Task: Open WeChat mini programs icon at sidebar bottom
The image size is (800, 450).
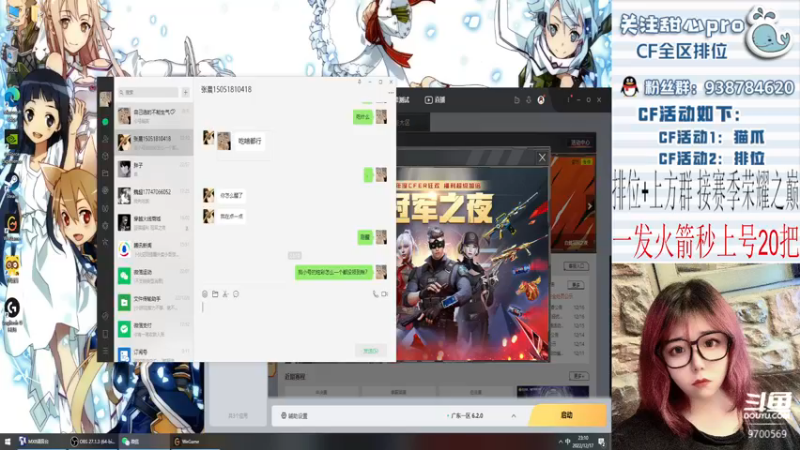Action: point(105,316)
